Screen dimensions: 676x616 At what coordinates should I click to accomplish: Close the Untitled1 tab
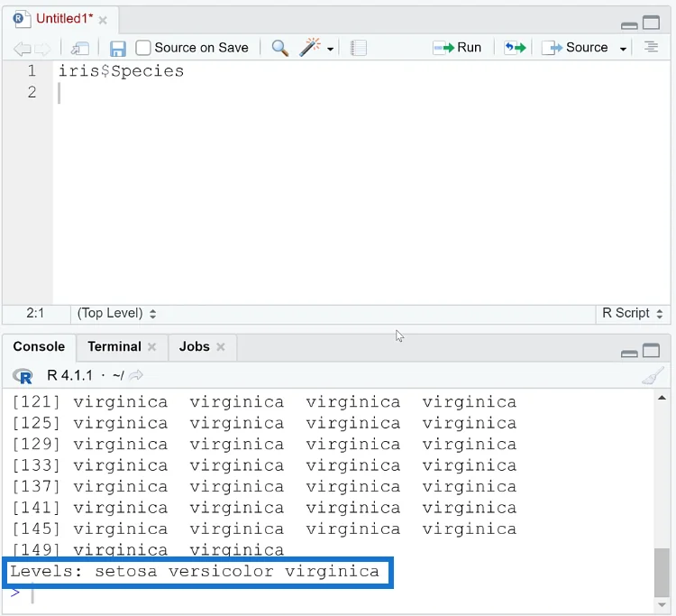point(103,20)
